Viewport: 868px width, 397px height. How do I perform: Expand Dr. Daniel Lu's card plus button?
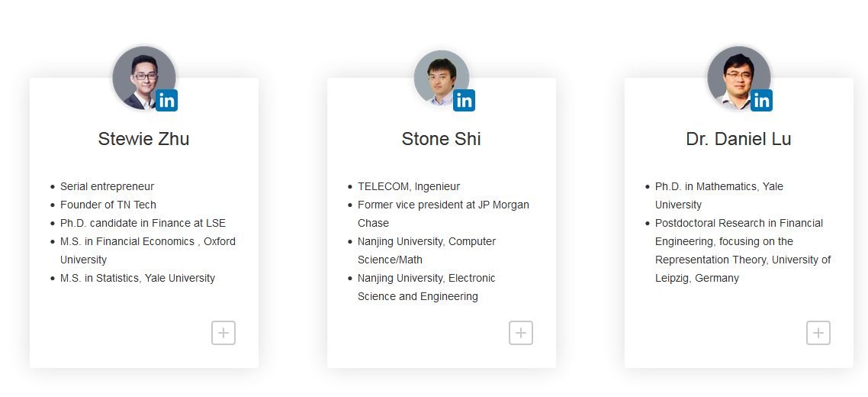pos(818,333)
